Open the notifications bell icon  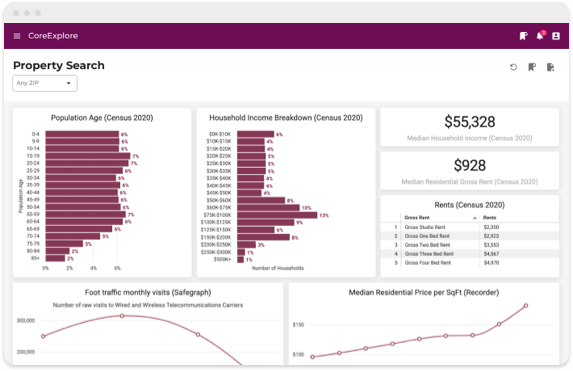click(540, 36)
